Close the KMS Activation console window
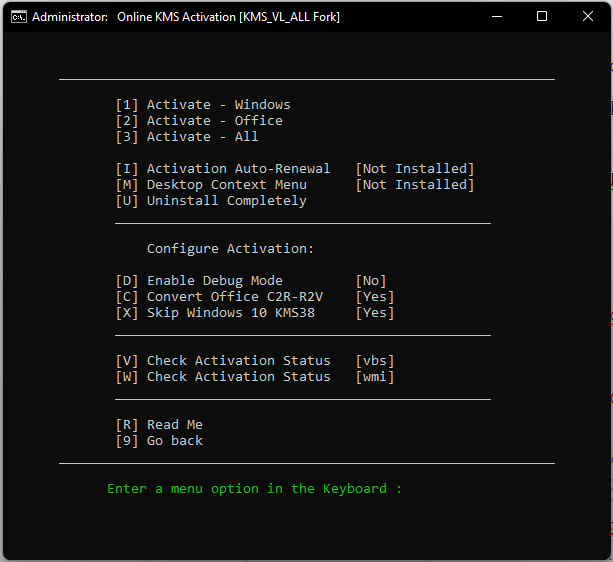Screen dimensions: 613x562 588,16
